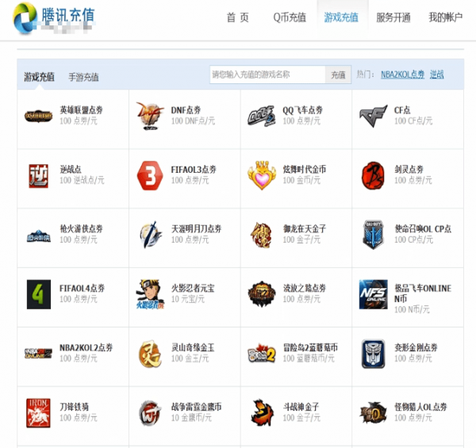Click the 英雄联盟点券 title text

[x=82, y=109]
